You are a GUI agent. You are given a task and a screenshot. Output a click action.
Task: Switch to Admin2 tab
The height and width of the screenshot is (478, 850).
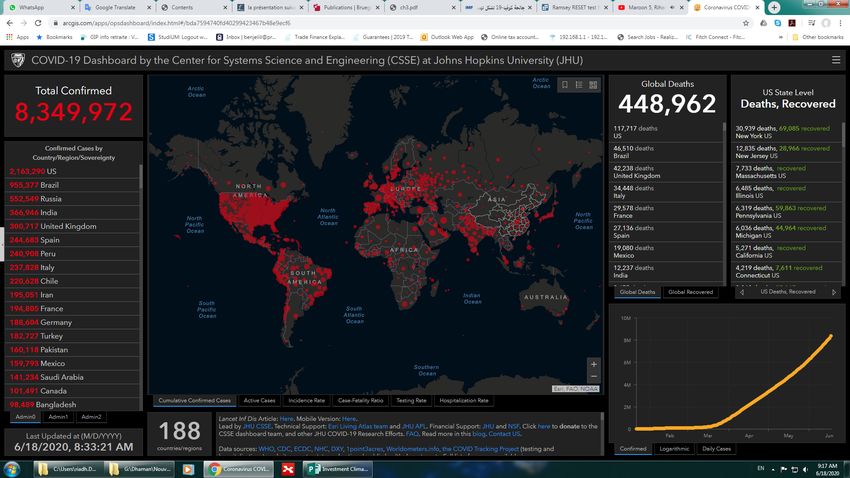[x=91, y=417]
